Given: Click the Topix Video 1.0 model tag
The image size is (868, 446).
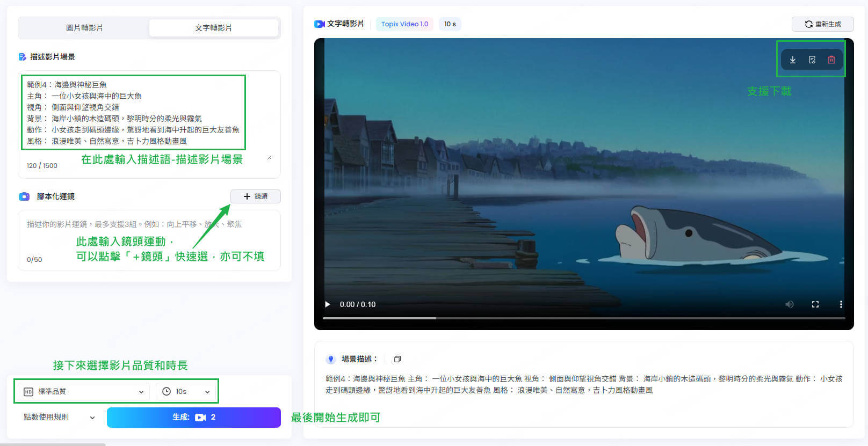Looking at the screenshot, I should (x=404, y=24).
